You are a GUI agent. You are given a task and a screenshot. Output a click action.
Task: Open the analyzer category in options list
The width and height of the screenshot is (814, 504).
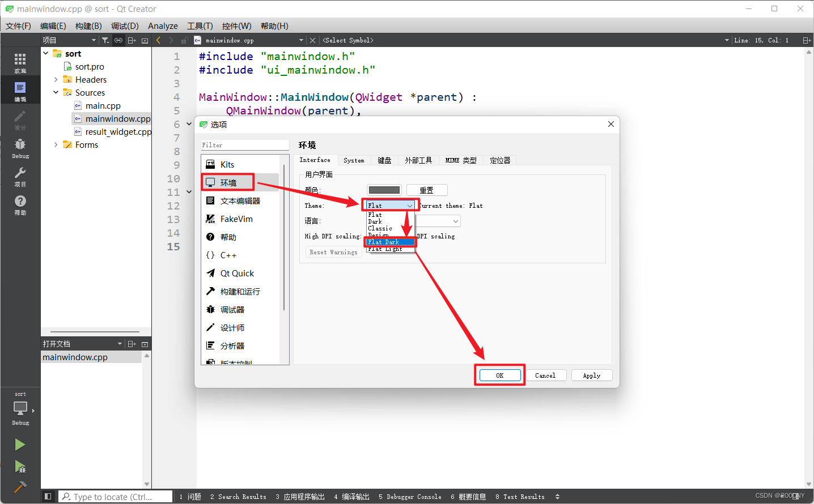tap(240, 346)
